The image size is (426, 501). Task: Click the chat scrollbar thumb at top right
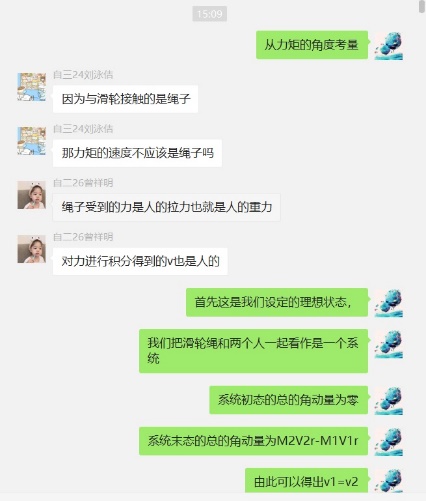(x=422, y=7)
